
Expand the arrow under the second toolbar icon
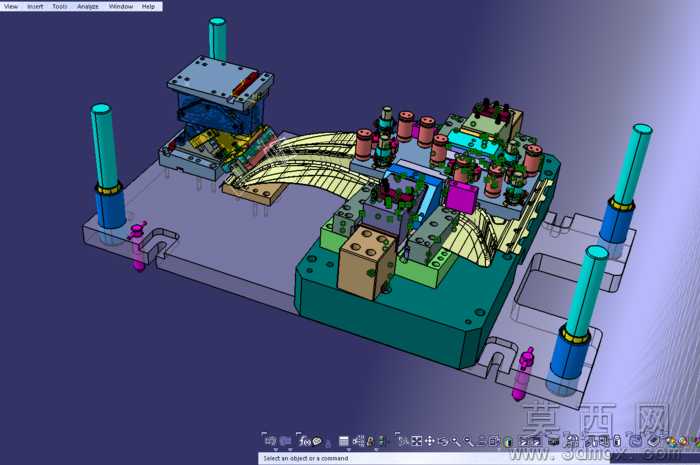point(290,449)
